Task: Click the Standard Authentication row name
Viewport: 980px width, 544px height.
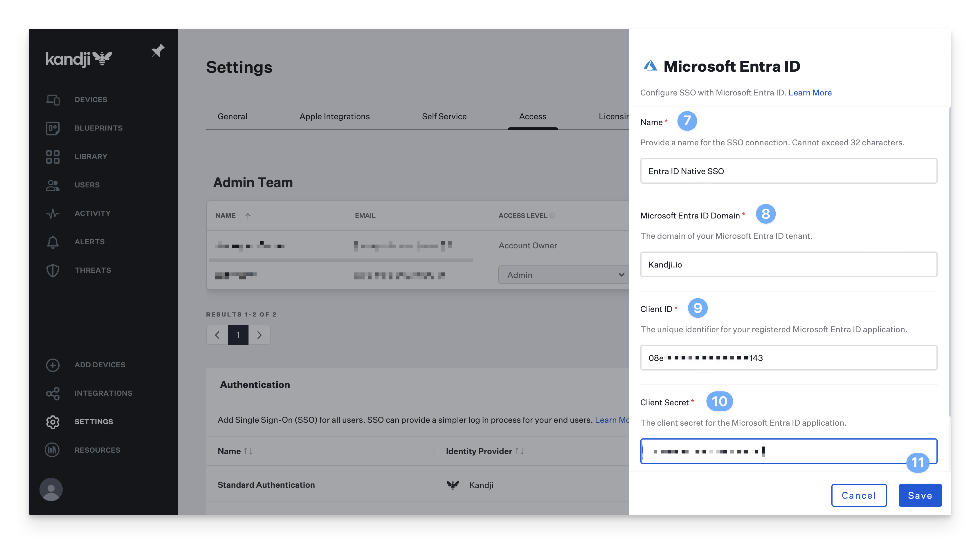Action: (266, 485)
